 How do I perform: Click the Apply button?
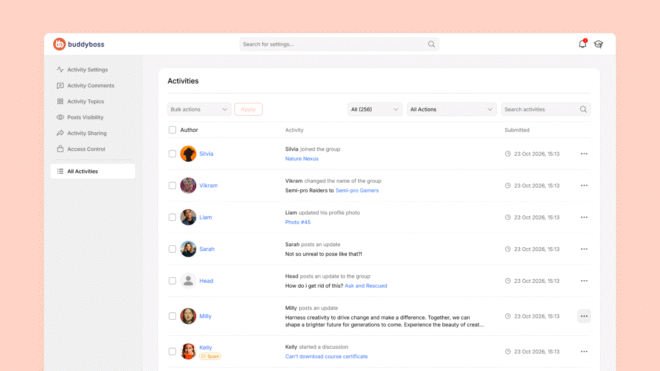[x=248, y=109]
